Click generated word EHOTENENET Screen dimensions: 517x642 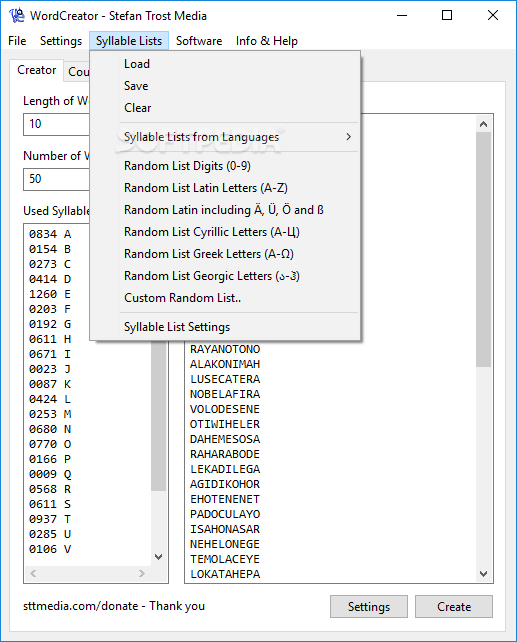point(225,500)
